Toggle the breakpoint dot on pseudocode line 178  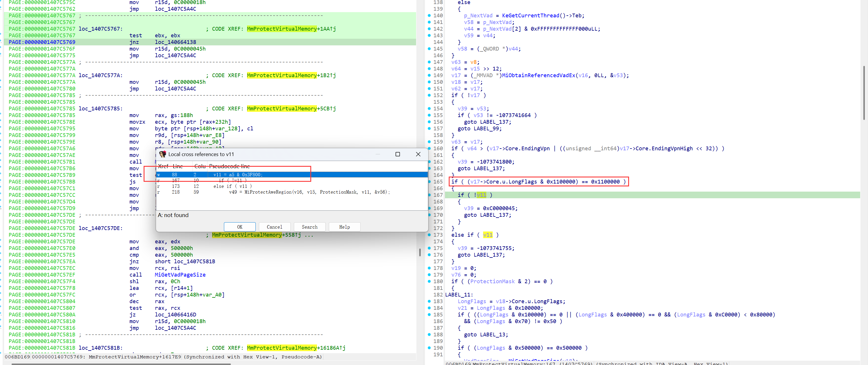click(x=429, y=268)
